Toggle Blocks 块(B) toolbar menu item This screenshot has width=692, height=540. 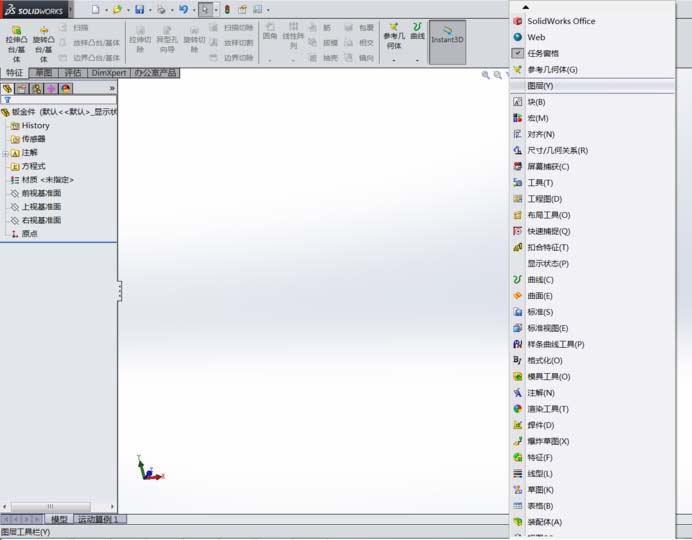point(592,102)
